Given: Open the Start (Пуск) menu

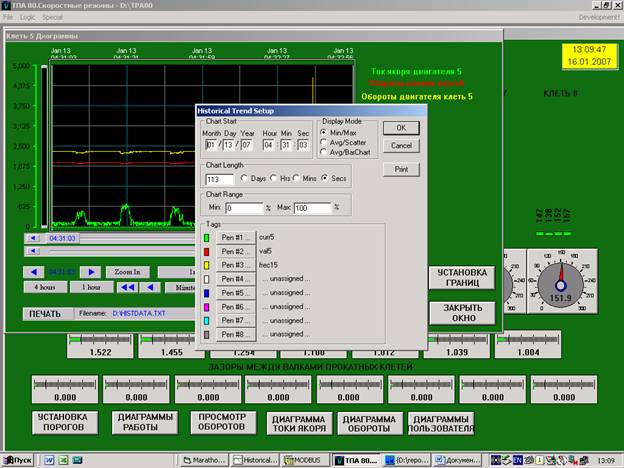Looking at the screenshot, I should 18,460.
